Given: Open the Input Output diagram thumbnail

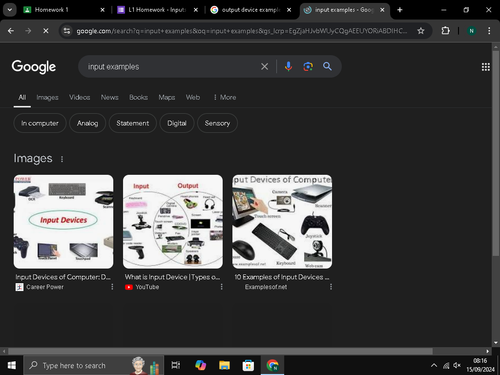Looking at the screenshot, I should click(x=173, y=222).
